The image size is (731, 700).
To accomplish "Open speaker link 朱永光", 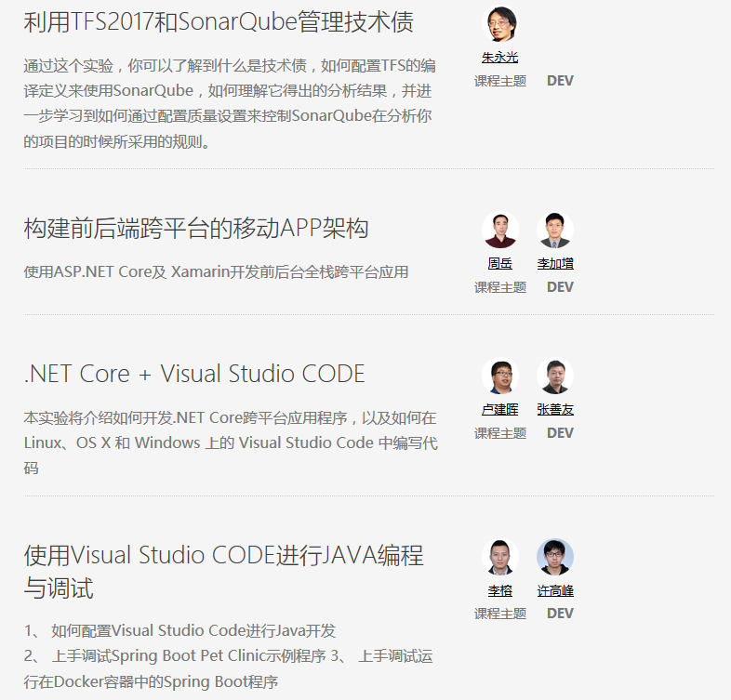I will pos(499,58).
